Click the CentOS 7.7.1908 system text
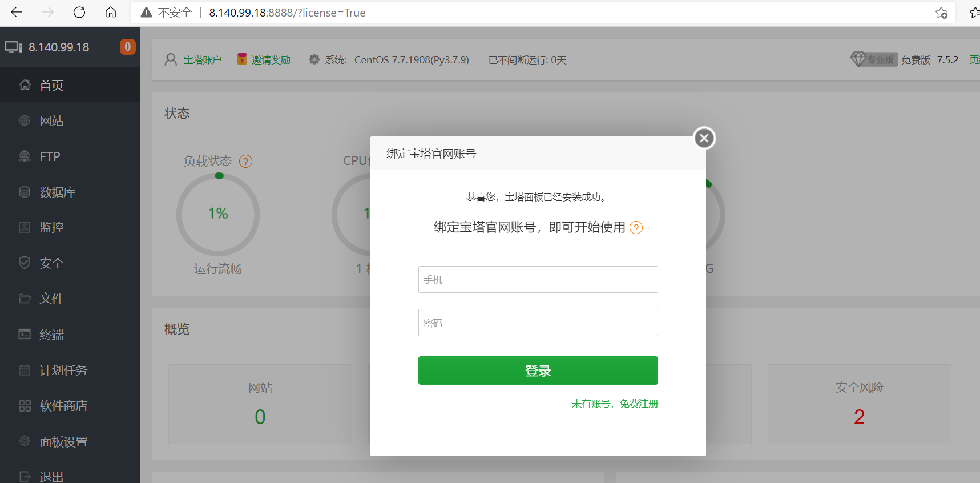Image resolution: width=980 pixels, height=483 pixels. pos(412,60)
